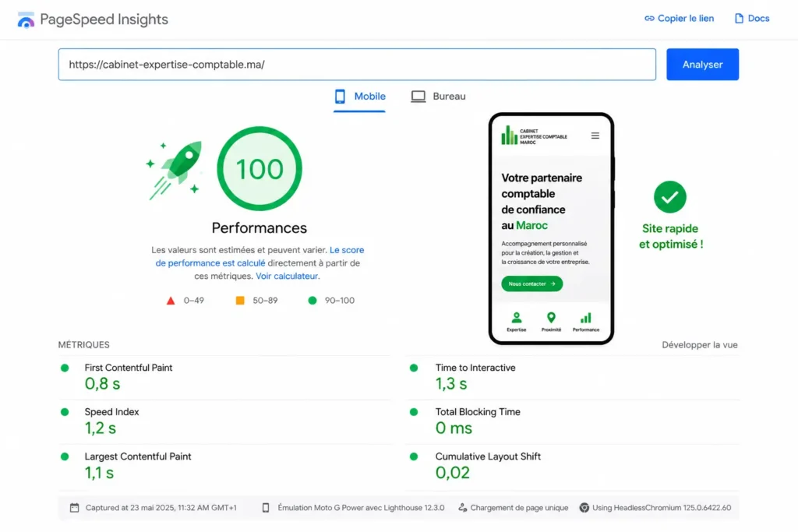Click the URL input field
Screen dimensions: 798x532
[x=357, y=65]
